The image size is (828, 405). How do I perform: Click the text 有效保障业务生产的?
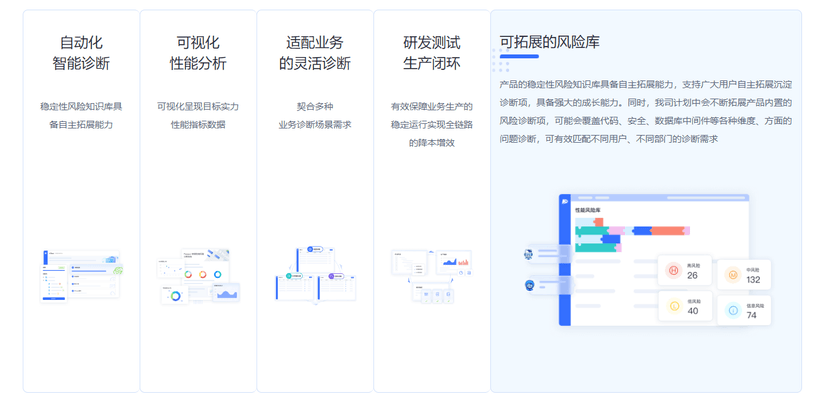432,107
